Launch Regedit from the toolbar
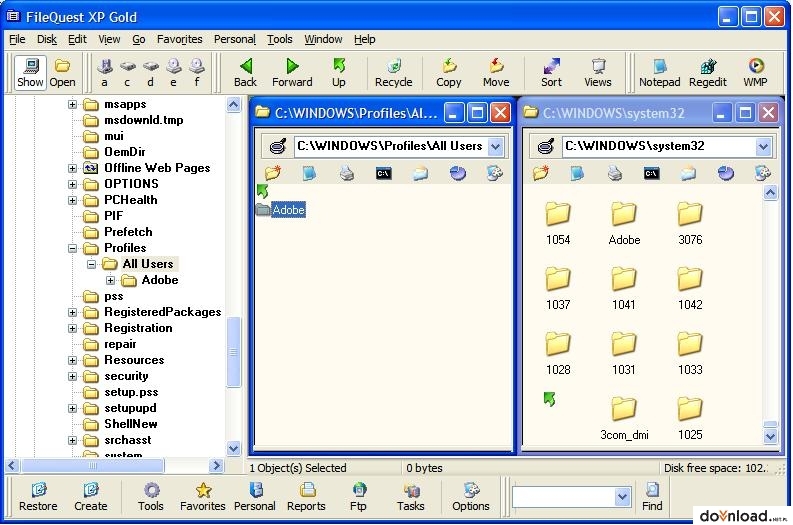793x525 pixels. click(x=708, y=73)
